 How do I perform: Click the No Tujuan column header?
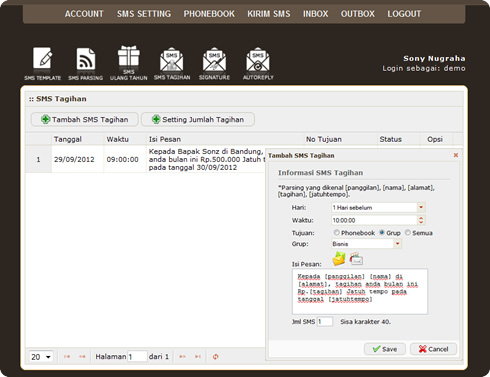tap(341, 139)
